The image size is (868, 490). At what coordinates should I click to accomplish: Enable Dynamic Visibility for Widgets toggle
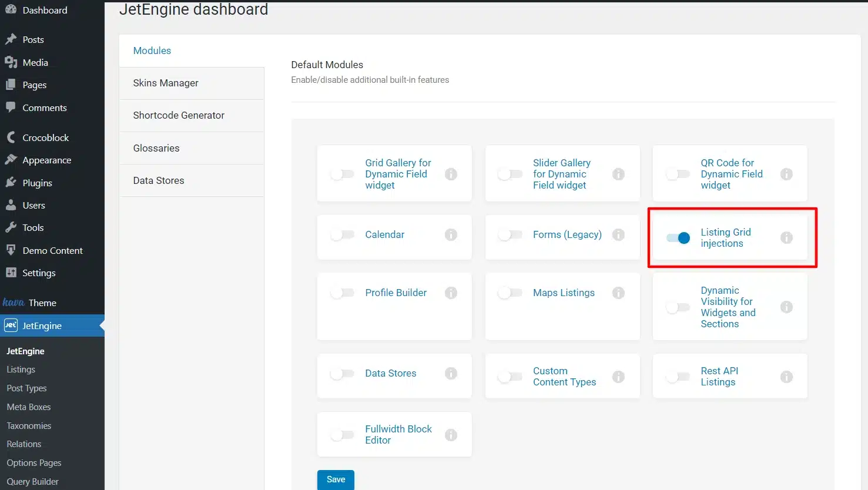click(678, 307)
